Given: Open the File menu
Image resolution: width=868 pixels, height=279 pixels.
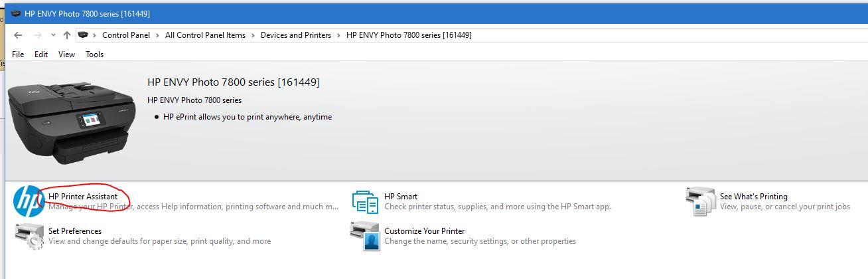Looking at the screenshot, I should point(18,54).
